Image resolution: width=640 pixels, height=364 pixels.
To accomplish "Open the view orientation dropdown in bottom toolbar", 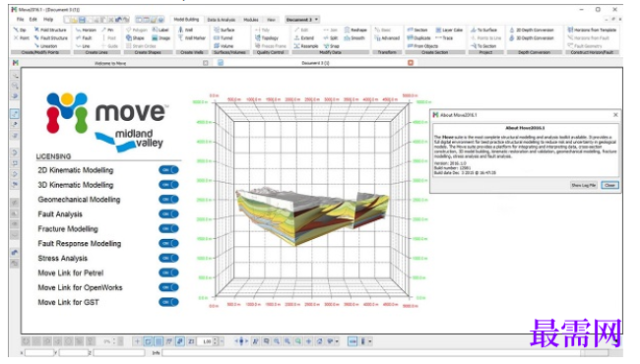I will (x=337, y=341).
